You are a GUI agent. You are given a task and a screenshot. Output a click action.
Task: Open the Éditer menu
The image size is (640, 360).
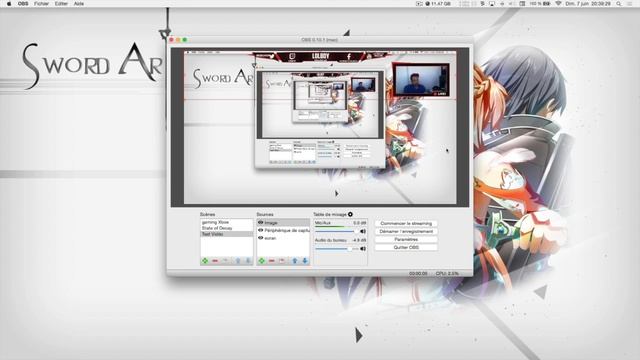[61, 3]
